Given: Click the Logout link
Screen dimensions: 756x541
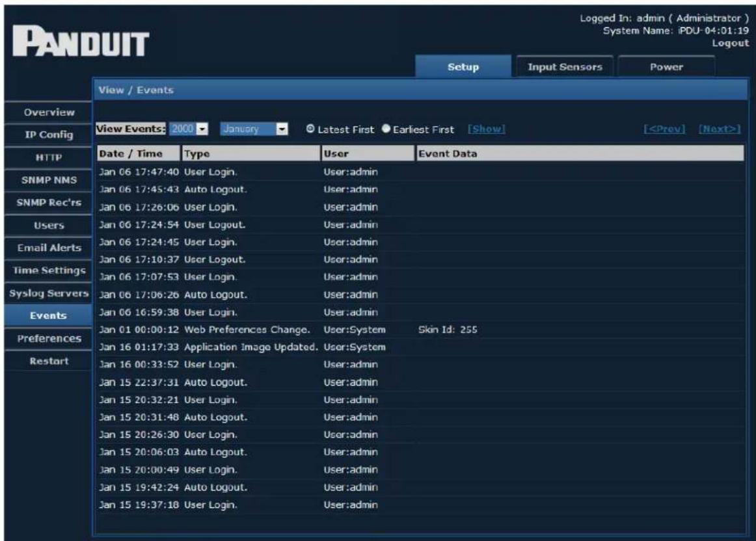Looking at the screenshot, I should coord(731,44).
